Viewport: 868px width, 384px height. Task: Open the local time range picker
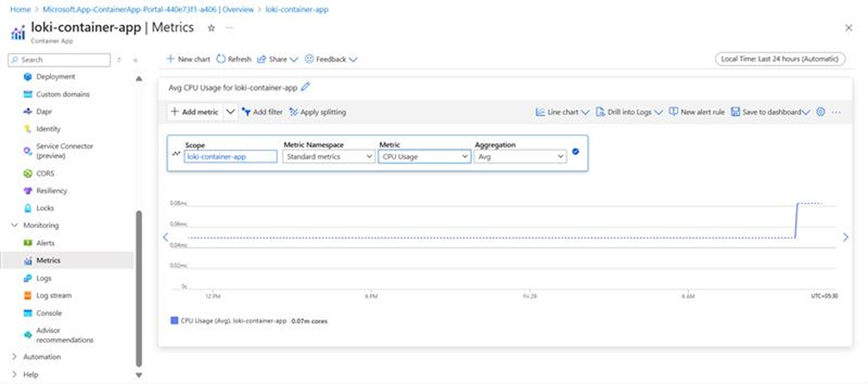coord(780,59)
